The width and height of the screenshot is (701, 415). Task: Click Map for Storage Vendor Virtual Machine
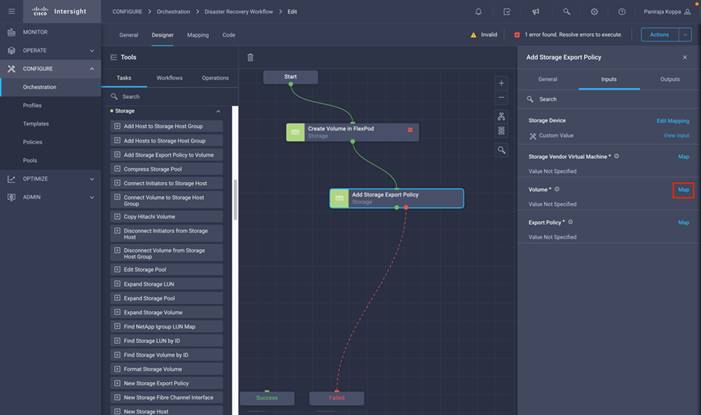(683, 157)
